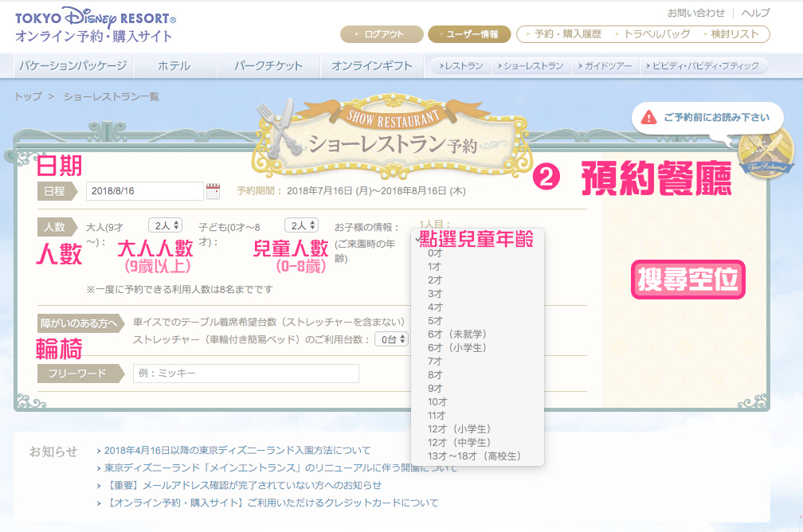The image size is (803, 532).
Task: Open the 'ガイドツアー' sub-navigation link
Action: point(605,66)
